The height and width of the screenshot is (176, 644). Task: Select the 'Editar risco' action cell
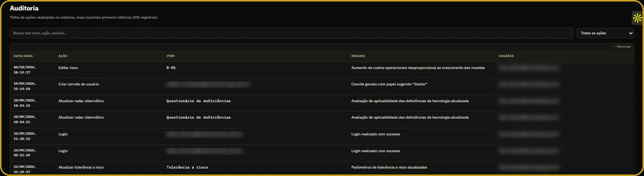(68, 68)
